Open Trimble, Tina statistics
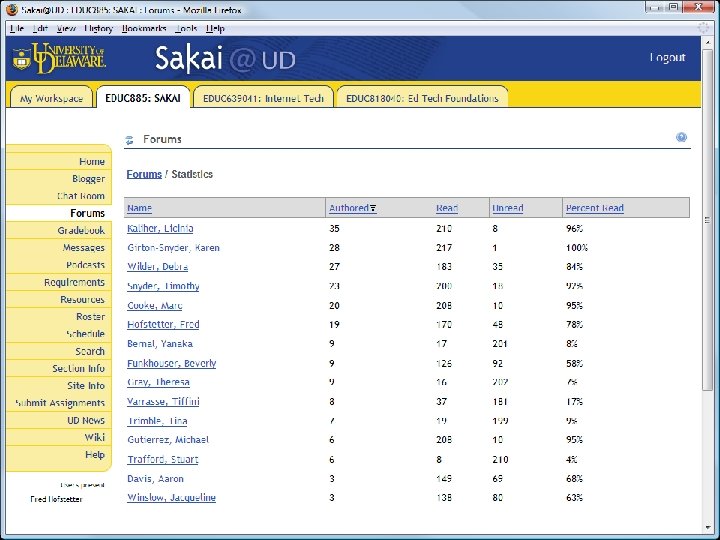The width and height of the screenshot is (720, 540). 158,421
